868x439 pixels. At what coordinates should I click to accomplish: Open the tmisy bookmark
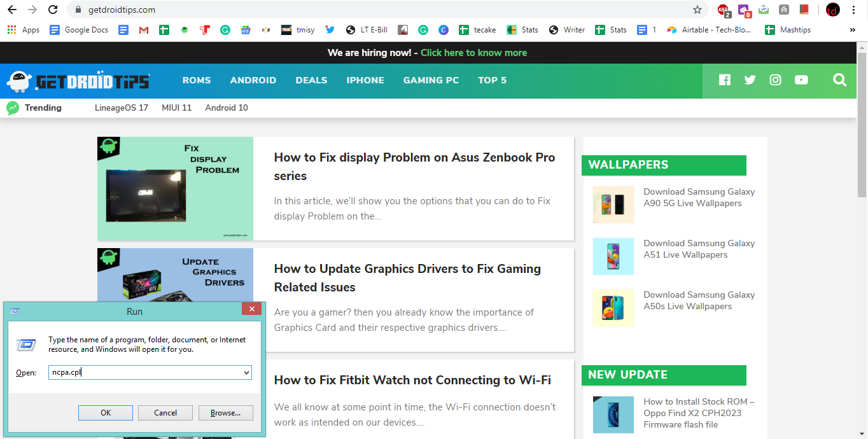[298, 30]
